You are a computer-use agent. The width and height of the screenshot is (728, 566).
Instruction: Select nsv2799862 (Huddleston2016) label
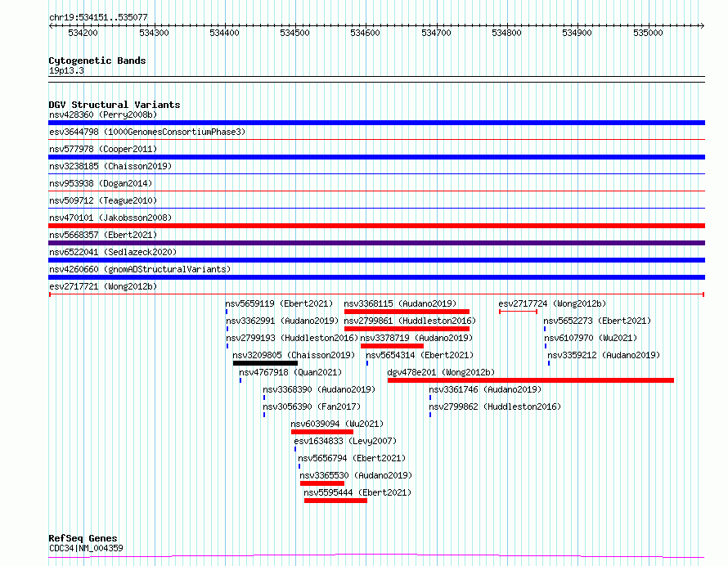(x=495, y=407)
